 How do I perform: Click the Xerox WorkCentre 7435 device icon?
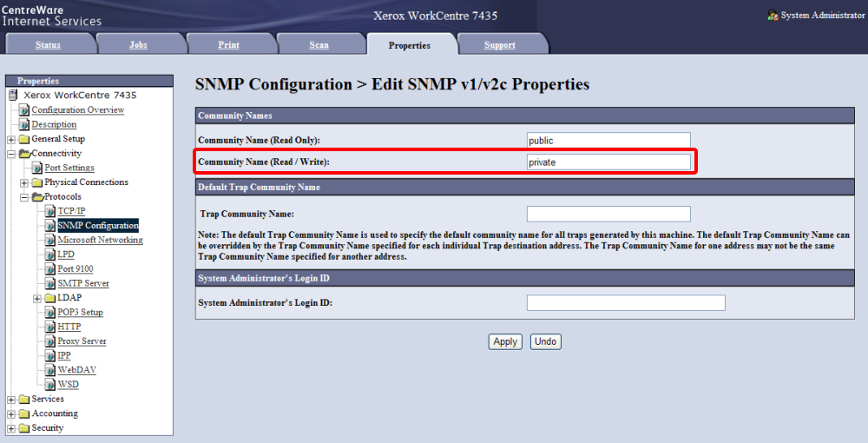(x=13, y=96)
